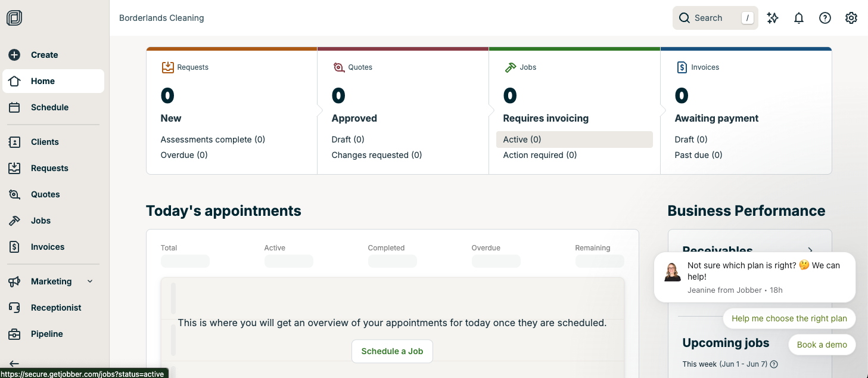Screen dimensions: 868x378
Task: Select Quotes label in the sidebar
Action: tap(45, 194)
